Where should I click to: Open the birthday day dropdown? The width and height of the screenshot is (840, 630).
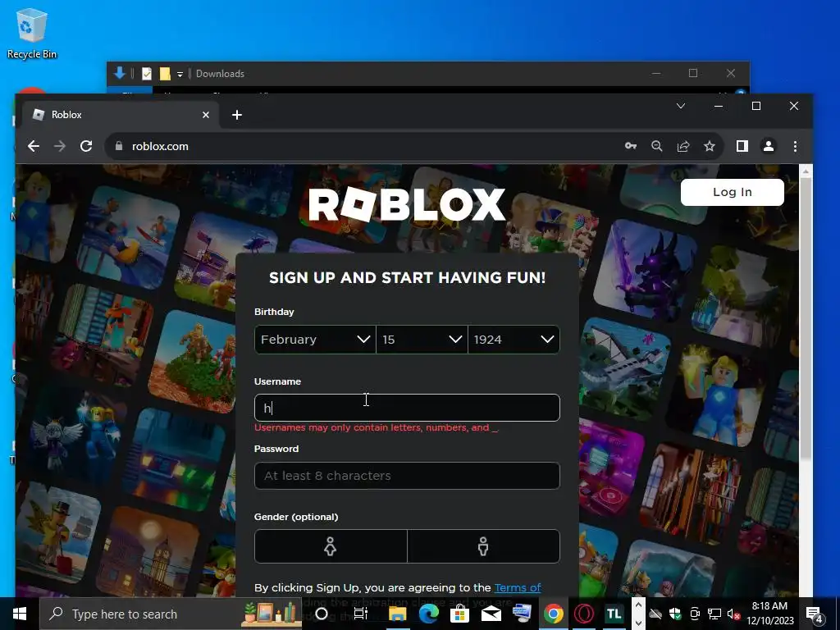[422, 339]
